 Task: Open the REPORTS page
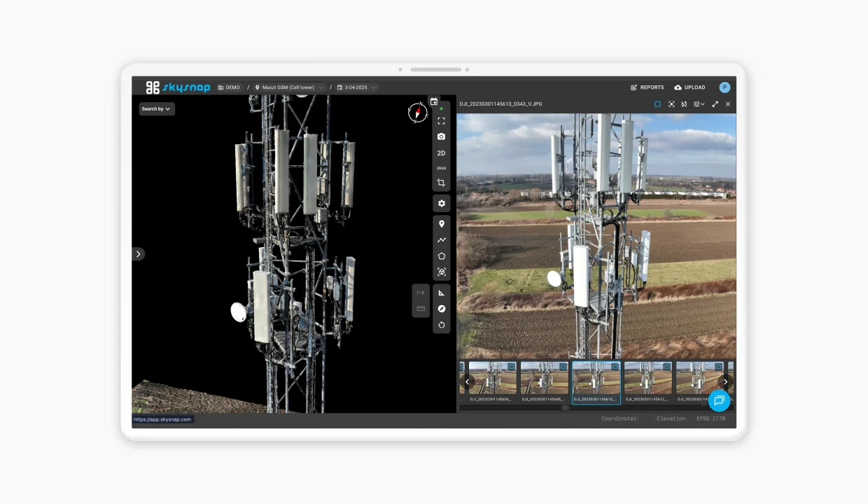pyautogui.click(x=647, y=87)
